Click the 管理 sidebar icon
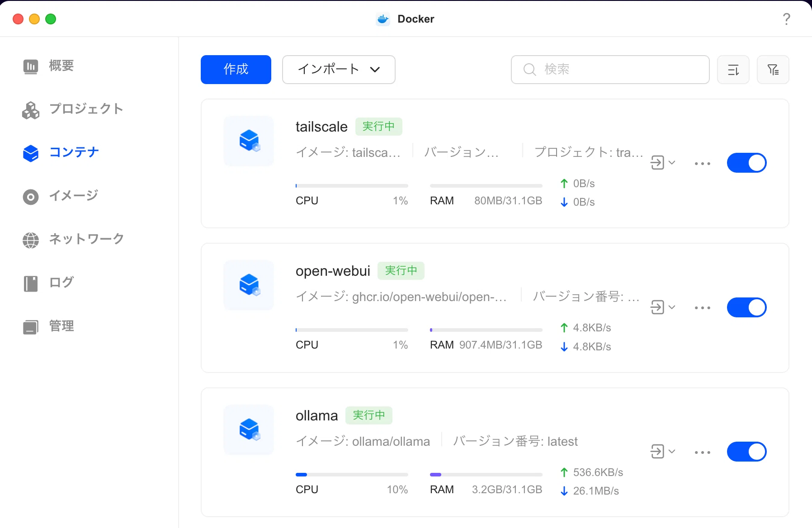This screenshot has height=528, width=812. pos(31,327)
